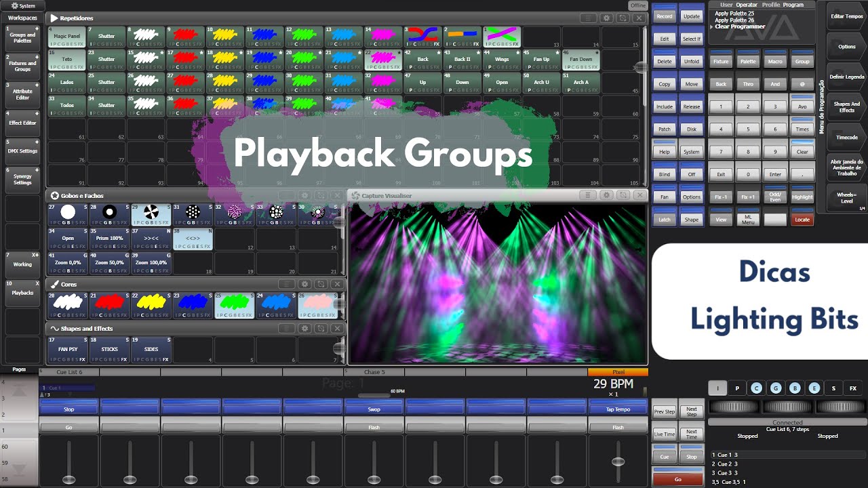Viewport: 868px width, 488px height.
Task: Select gobo palette 29 pinwheel
Action: 151,214
